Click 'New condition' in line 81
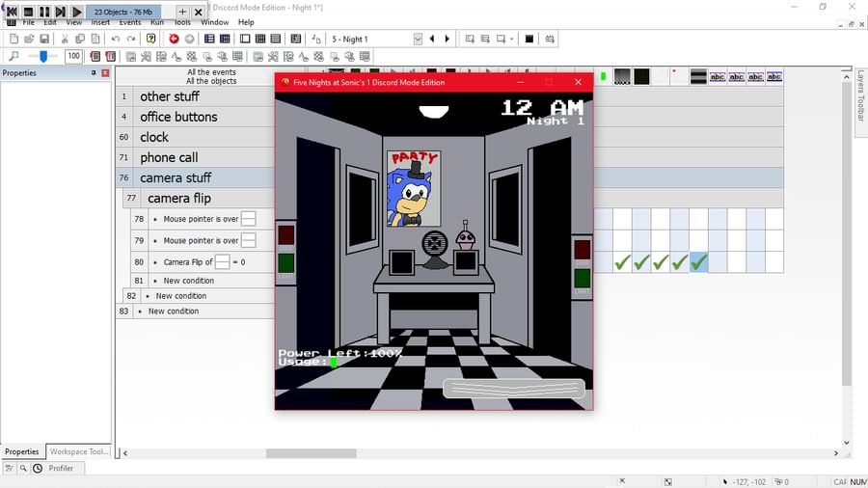 pyautogui.click(x=189, y=281)
